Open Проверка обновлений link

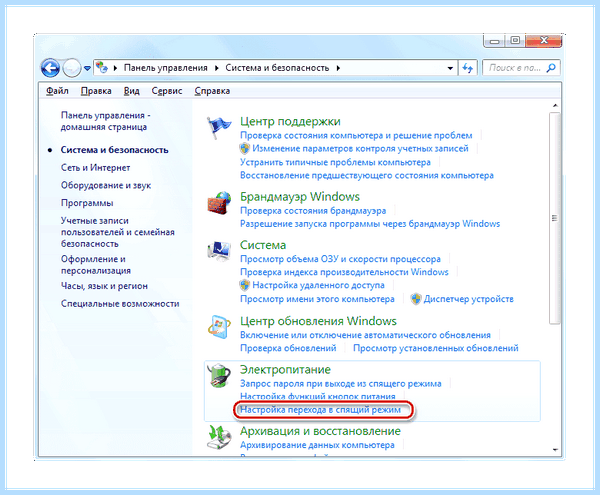click(x=288, y=348)
